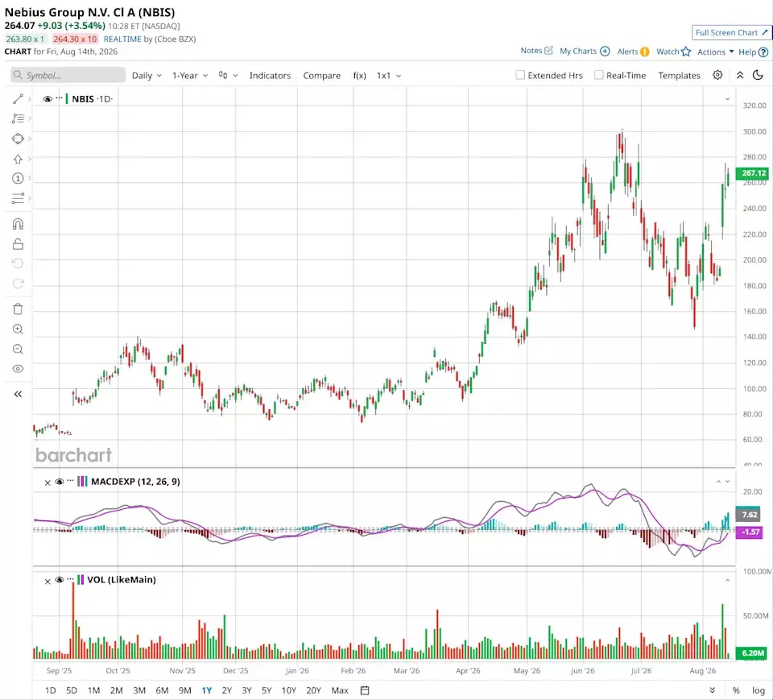The height and width of the screenshot is (700, 773).
Task: Select the Max range
Action: point(340,690)
